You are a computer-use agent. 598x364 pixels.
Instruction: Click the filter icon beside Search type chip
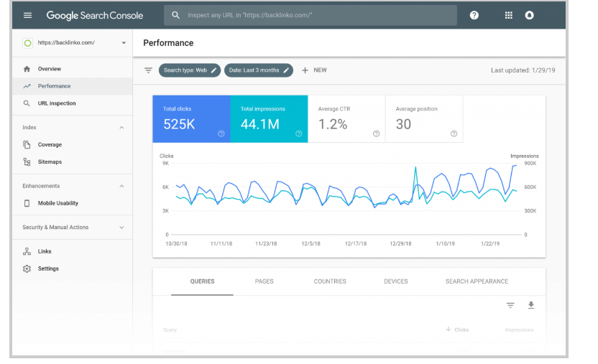(148, 70)
